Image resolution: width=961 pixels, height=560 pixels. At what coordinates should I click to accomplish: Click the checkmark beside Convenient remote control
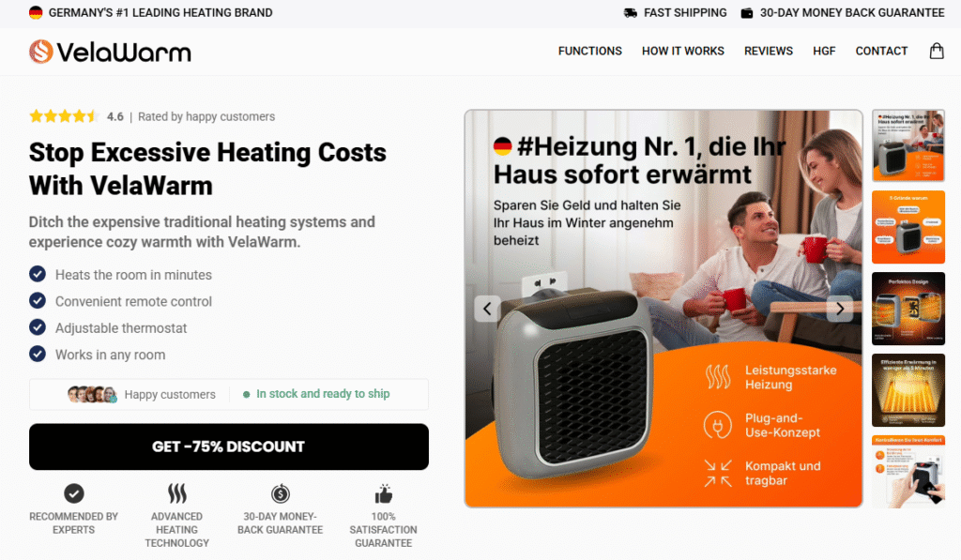[x=38, y=301]
